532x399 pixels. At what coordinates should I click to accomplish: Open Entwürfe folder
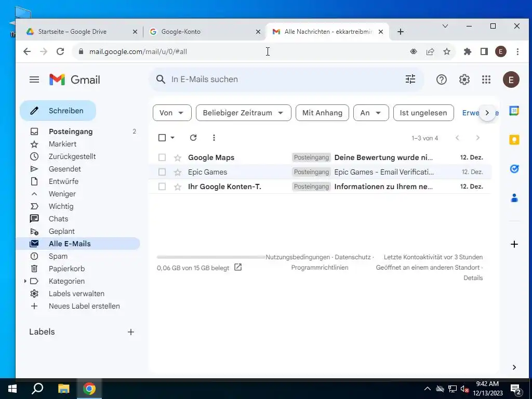[x=63, y=181]
